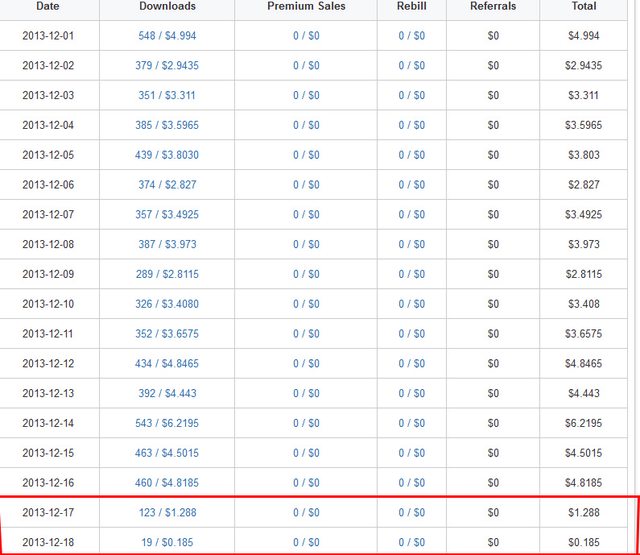Click the Downloads column header
This screenshot has height=555, width=640.
click(x=167, y=6)
